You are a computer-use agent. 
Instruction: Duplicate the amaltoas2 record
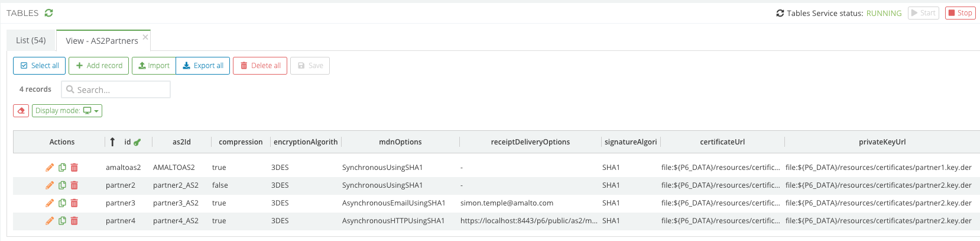62,168
